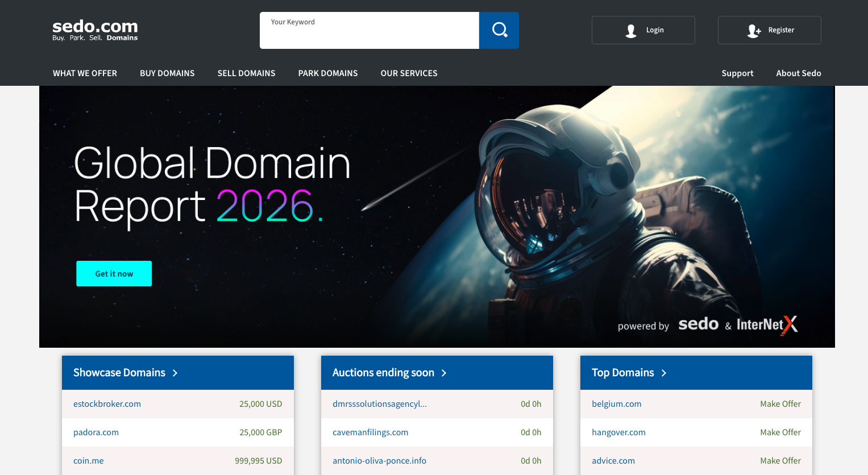Select Park Domains in navigation
The height and width of the screenshot is (475, 868).
(328, 73)
